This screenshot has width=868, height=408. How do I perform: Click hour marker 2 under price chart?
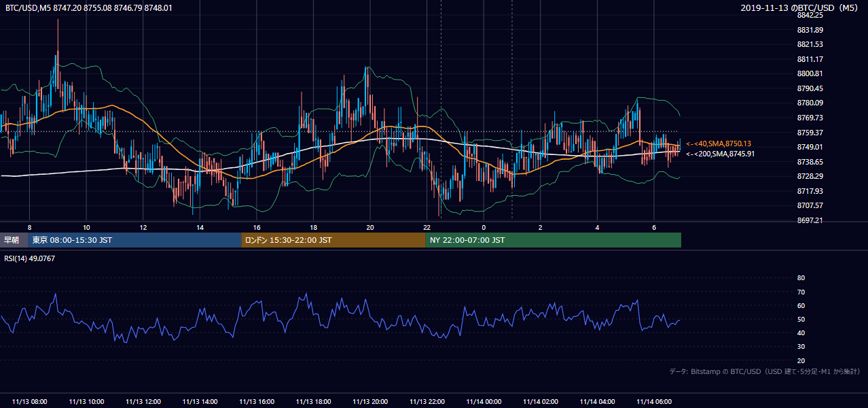[540, 227]
